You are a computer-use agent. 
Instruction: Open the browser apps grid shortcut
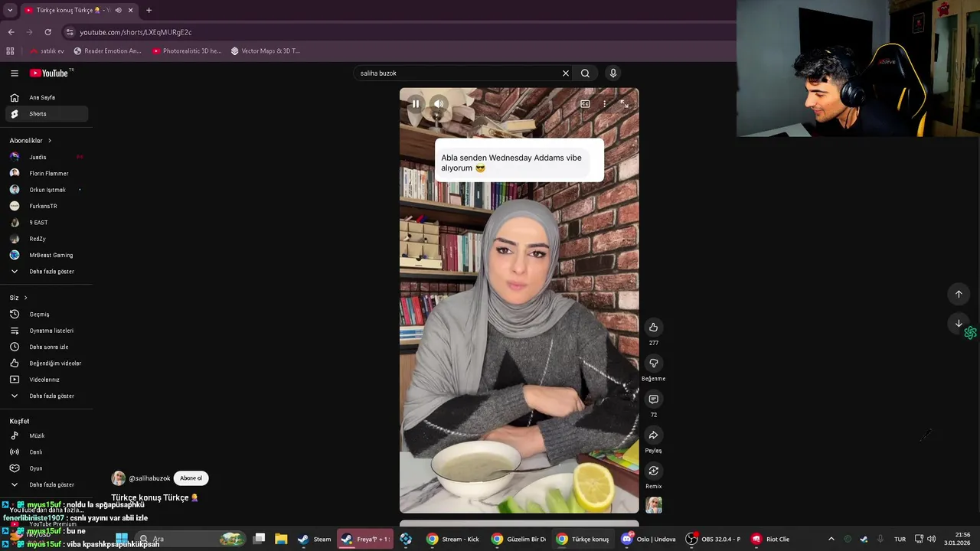[x=10, y=51]
